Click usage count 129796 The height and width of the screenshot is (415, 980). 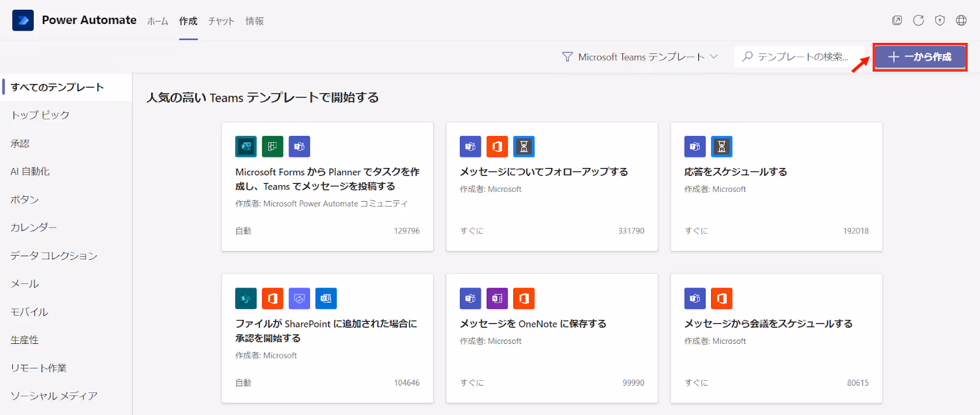pyautogui.click(x=407, y=230)
